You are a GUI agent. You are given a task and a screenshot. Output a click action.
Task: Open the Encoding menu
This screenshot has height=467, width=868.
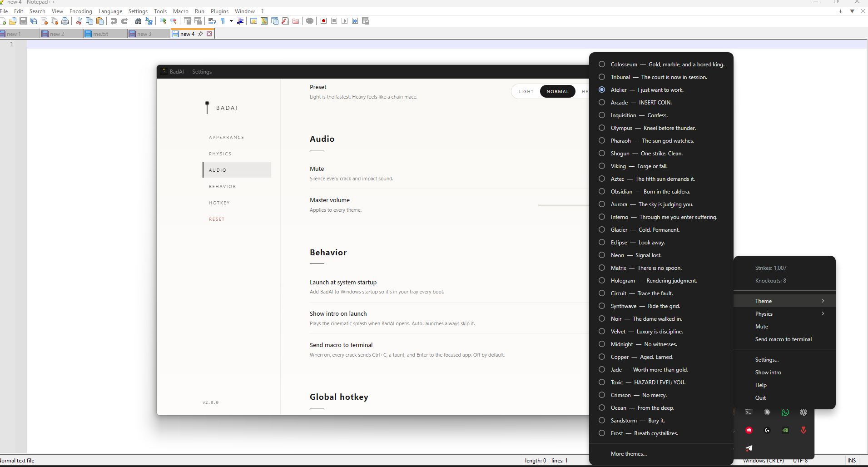pyautogui.click(x=81, y=11)
